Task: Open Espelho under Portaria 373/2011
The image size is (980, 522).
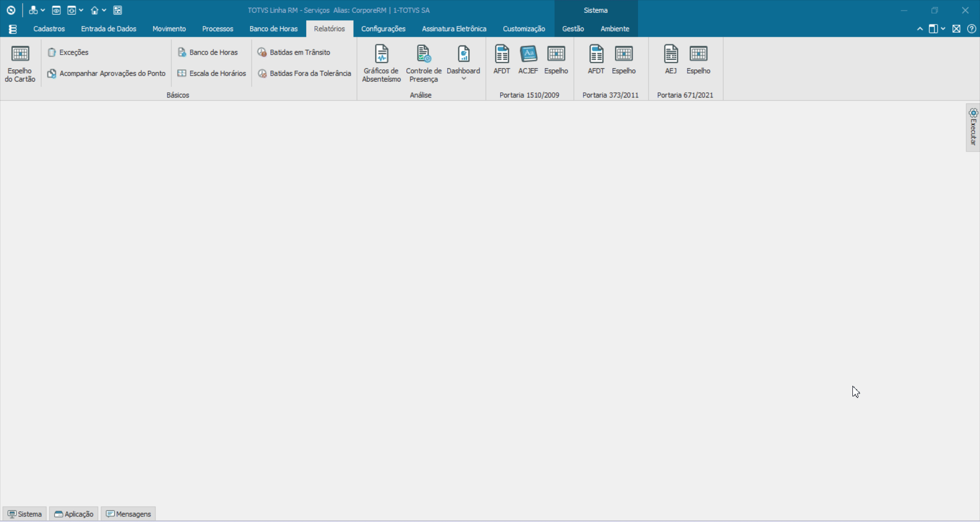Action: (624, 60)
